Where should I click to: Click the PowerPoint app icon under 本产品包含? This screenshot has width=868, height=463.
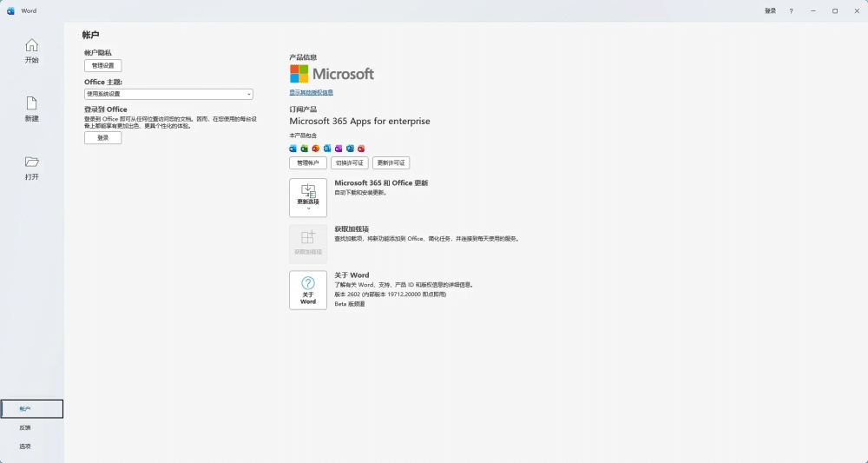pyautogui.click(x=316, y=149)
